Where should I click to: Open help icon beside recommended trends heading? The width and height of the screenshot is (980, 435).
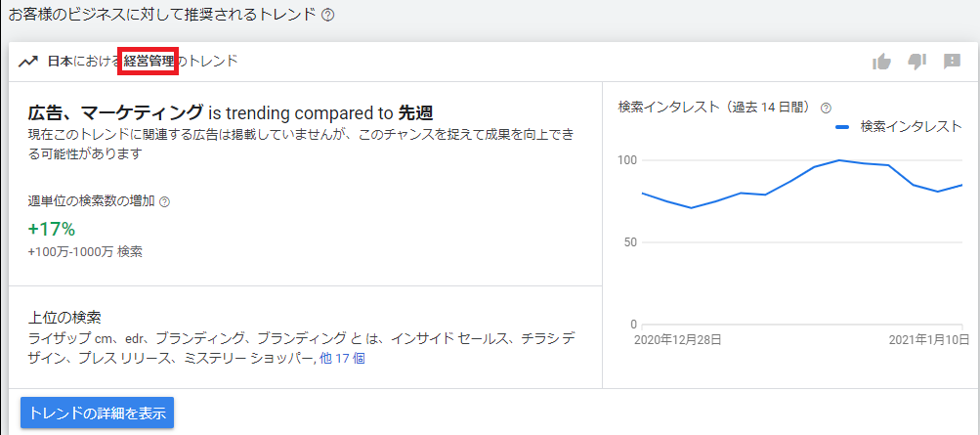point(328,16)
